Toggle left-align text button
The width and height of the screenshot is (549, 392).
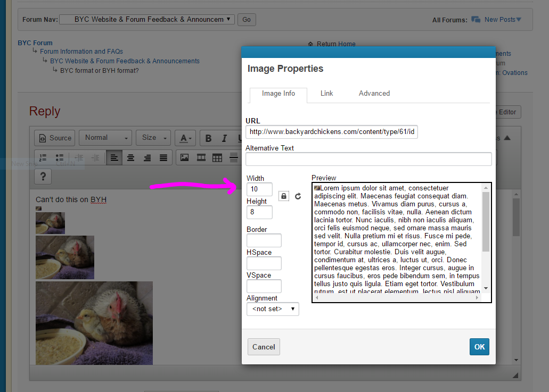pos(114,157)
